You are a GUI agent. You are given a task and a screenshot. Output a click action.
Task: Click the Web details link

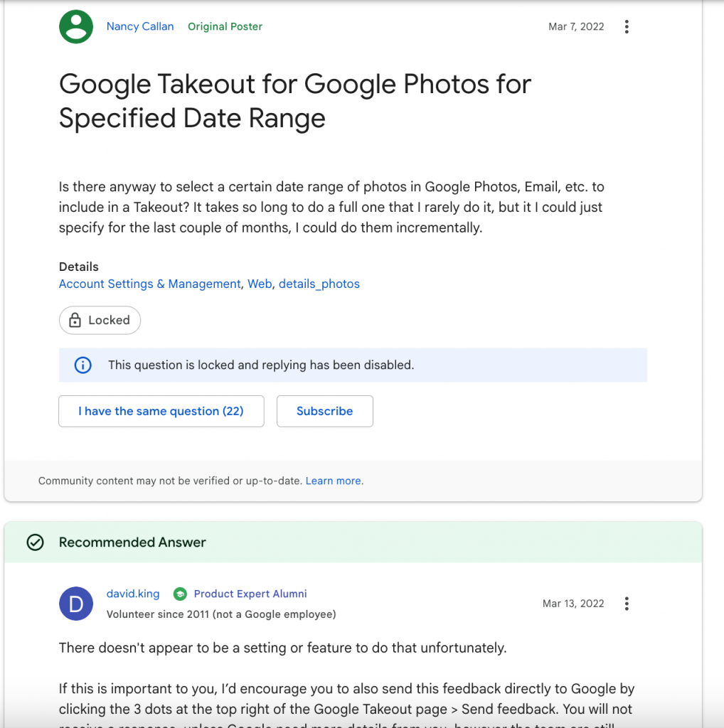(x=260, y=284)
